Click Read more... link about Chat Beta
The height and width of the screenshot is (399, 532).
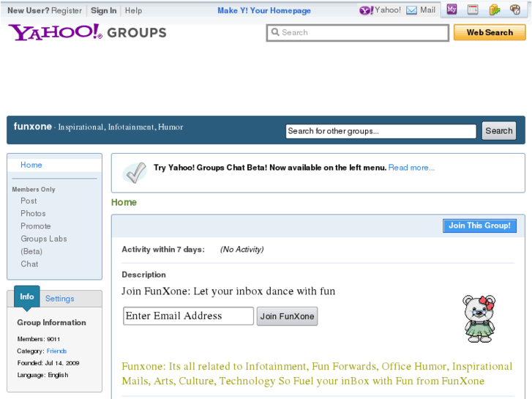click(411, 168)
